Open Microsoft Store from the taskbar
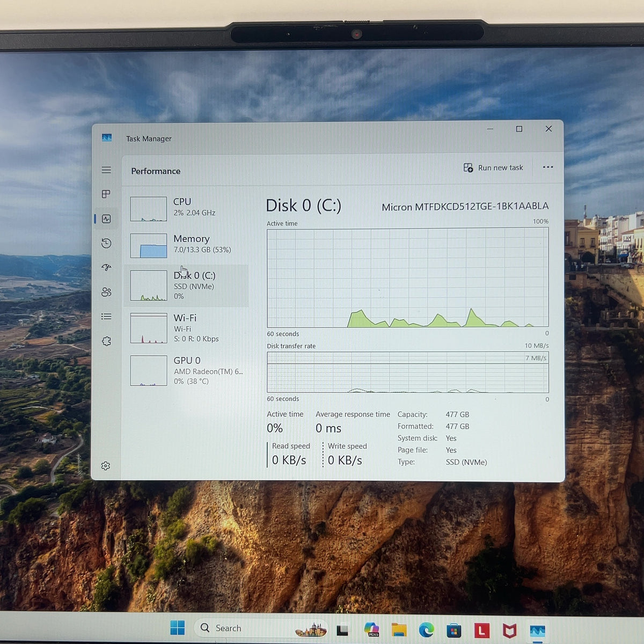Image resolution: width=644 pixels, height=644 pixels. coord(454,630)
